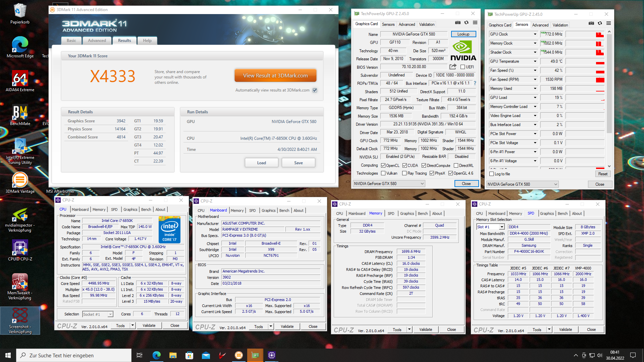Click the GPU Clock sensor graph

tap(585, 34)
